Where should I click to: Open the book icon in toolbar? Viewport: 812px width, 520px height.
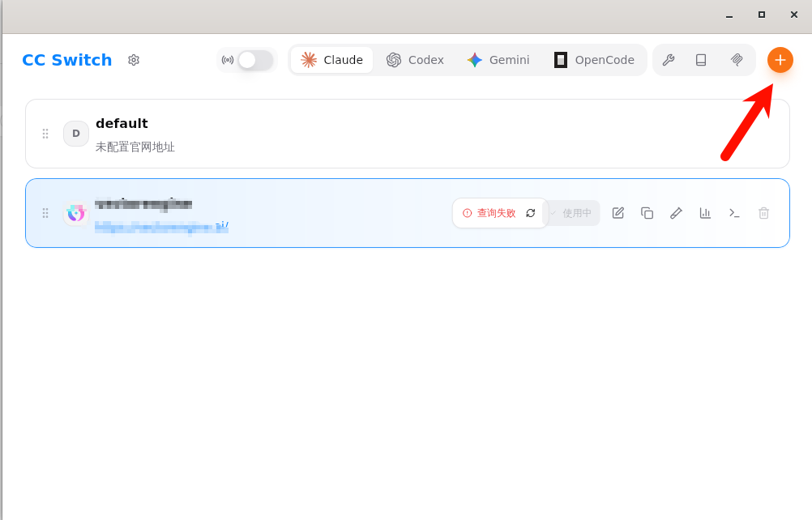[x=701, y=60]
